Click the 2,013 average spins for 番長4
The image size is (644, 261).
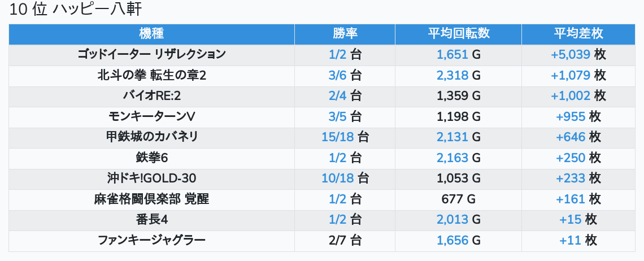point(452,220)
